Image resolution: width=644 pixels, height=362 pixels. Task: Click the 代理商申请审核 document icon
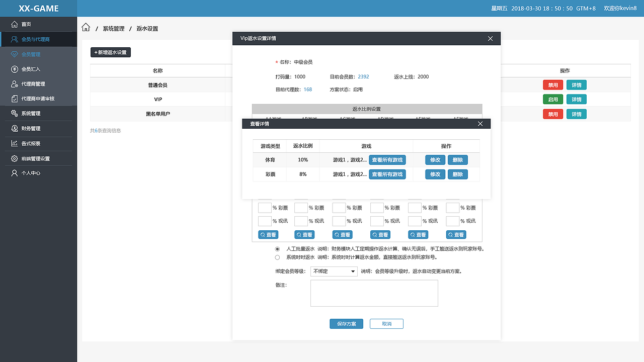(x=14, y=99)
